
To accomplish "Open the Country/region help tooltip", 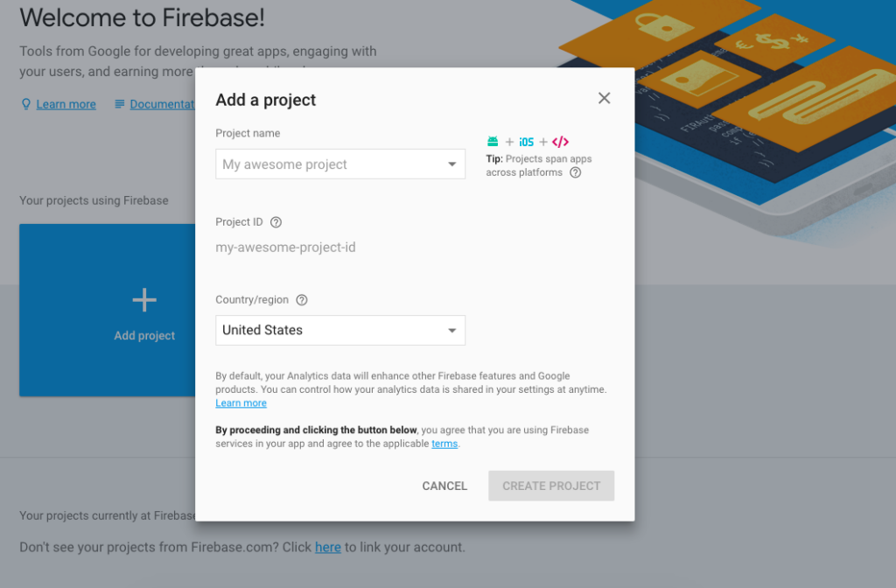I will point(302,300).
